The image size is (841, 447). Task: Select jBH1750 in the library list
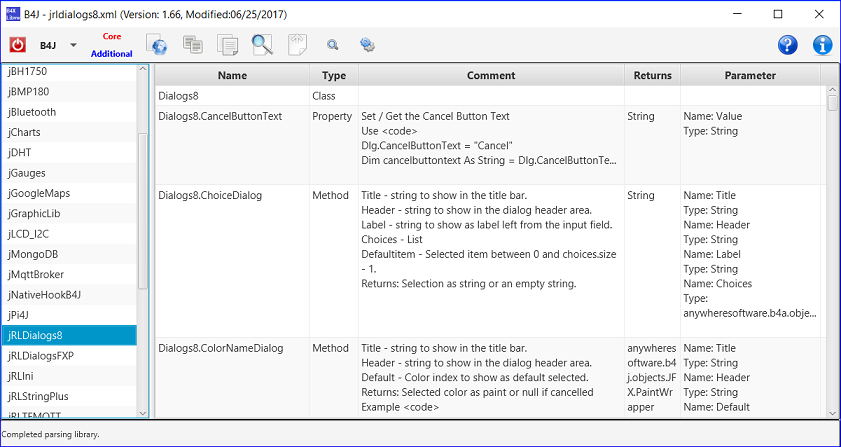click(x=69, y=71)
